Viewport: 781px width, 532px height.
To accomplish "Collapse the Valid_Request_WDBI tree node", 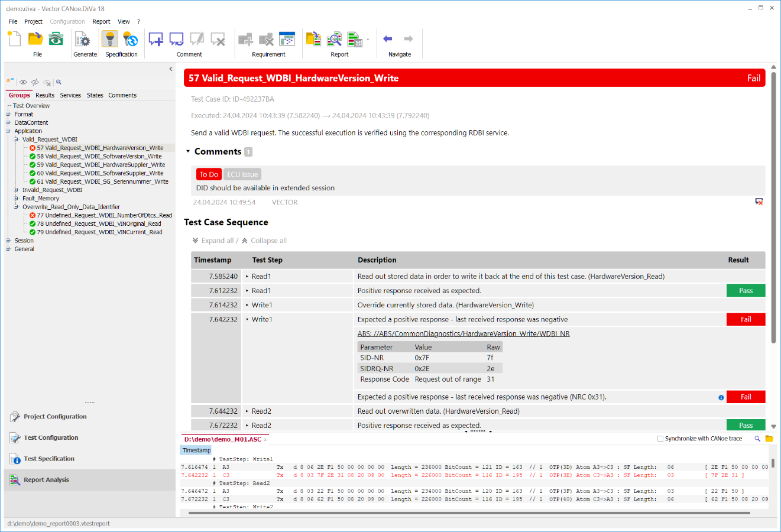I will [17, 140].
